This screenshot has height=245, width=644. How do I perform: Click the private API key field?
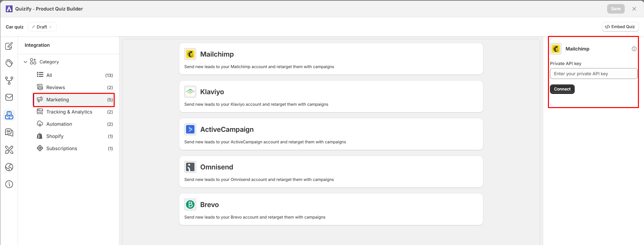tap(594, 74)
